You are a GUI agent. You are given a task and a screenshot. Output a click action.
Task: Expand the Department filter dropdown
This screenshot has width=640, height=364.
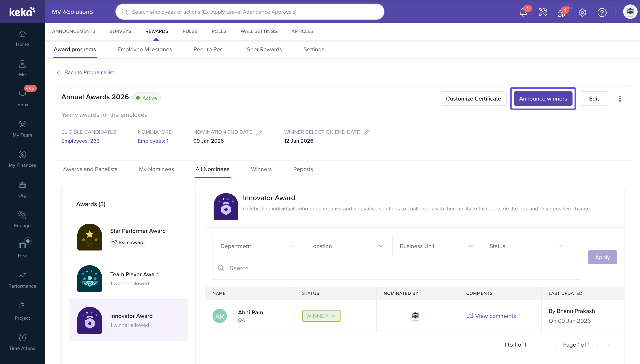257,246
